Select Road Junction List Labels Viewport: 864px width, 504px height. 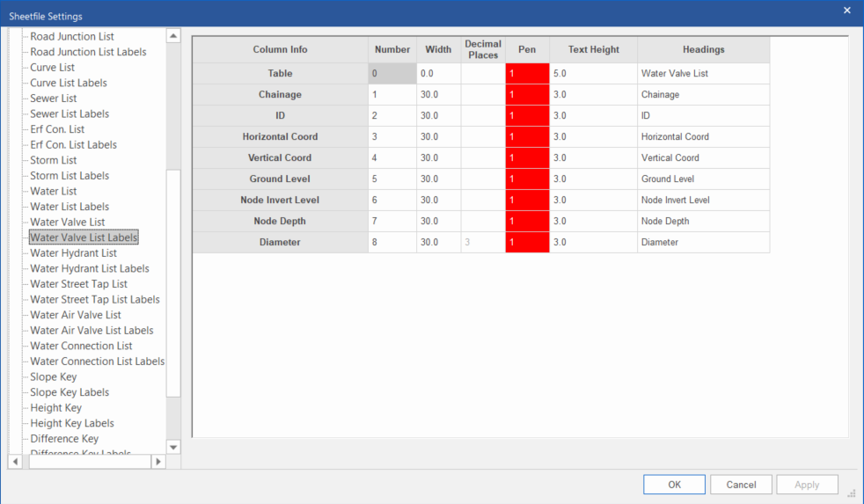point(88,52)
